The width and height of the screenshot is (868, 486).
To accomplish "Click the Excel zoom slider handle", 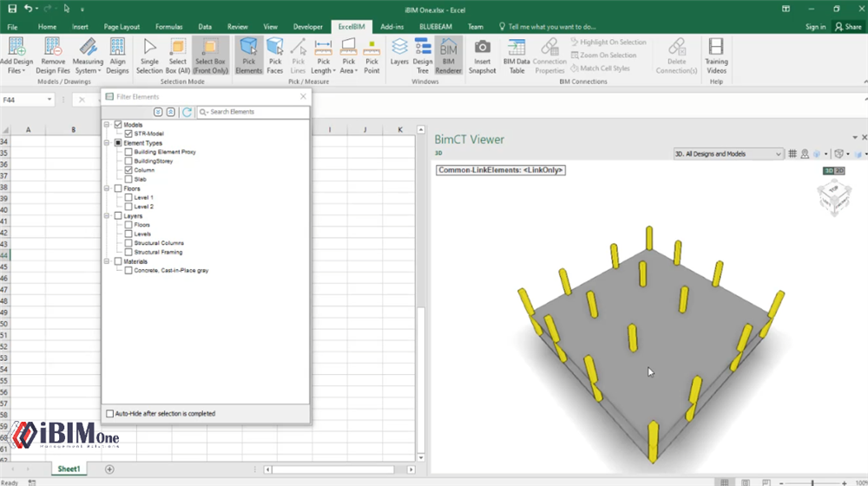I will coord(812,483).
